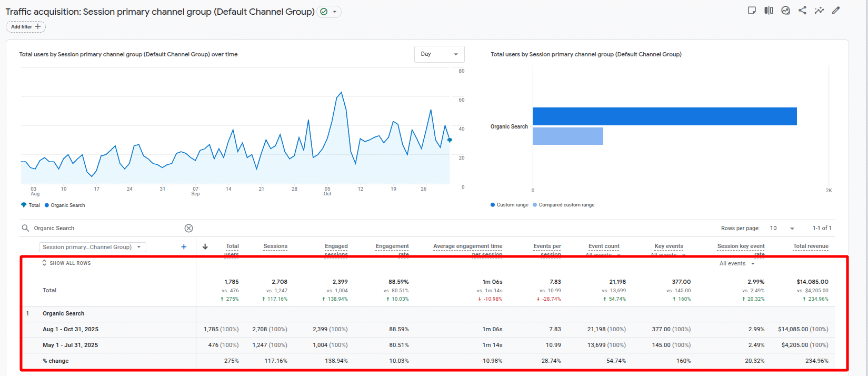Share this report via share icon
868x376 pixels.
click(x=802, y=11)
